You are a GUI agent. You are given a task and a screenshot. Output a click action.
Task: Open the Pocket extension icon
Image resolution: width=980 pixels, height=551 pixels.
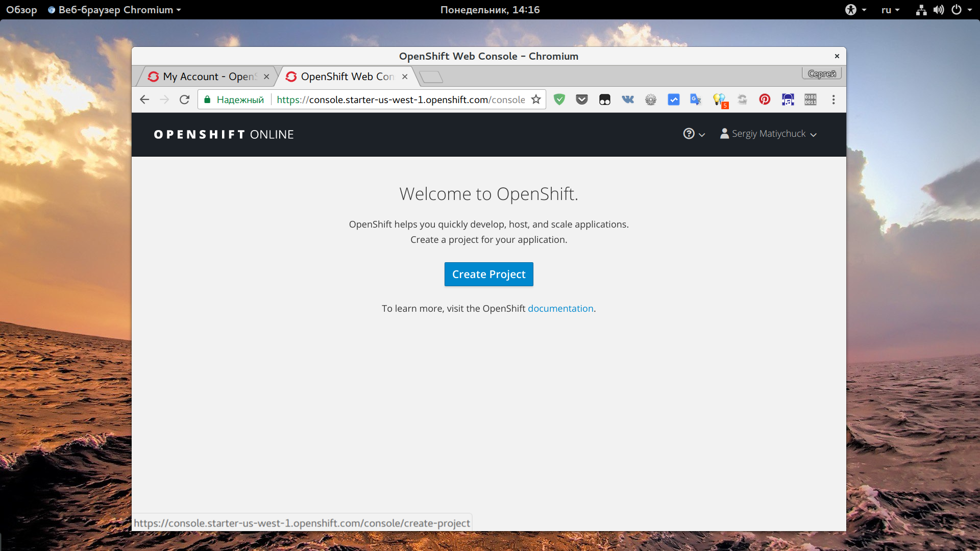click(582, 99)
